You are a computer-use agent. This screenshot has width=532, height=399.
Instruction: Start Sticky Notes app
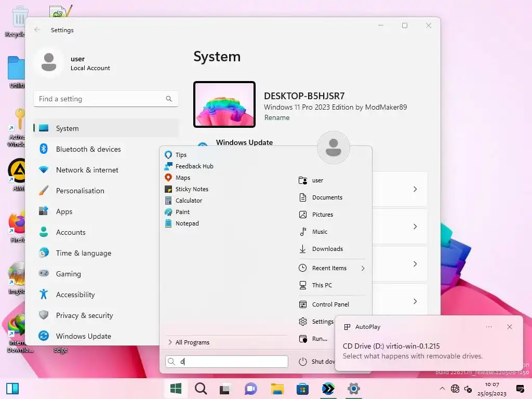(x=187, y=189)
